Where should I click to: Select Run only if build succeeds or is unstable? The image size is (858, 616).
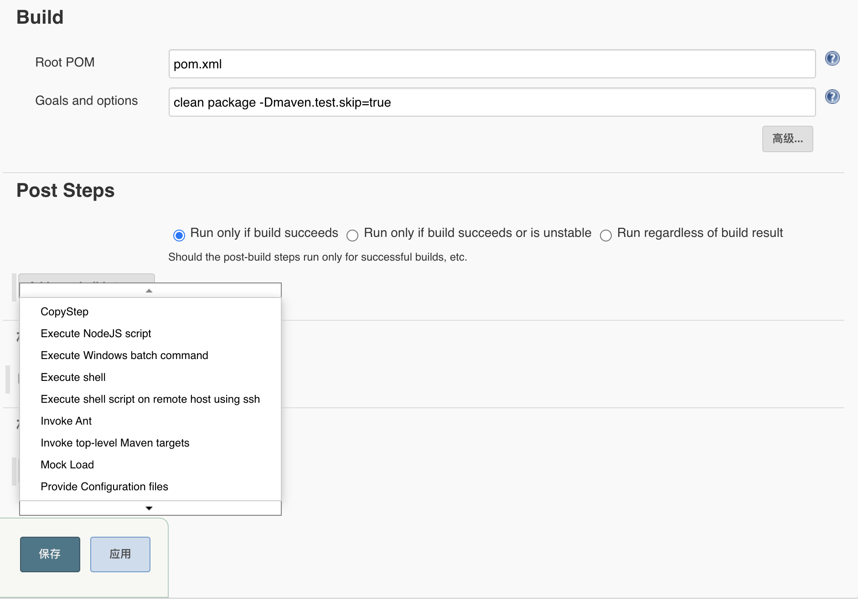click(x=352, y=235)
